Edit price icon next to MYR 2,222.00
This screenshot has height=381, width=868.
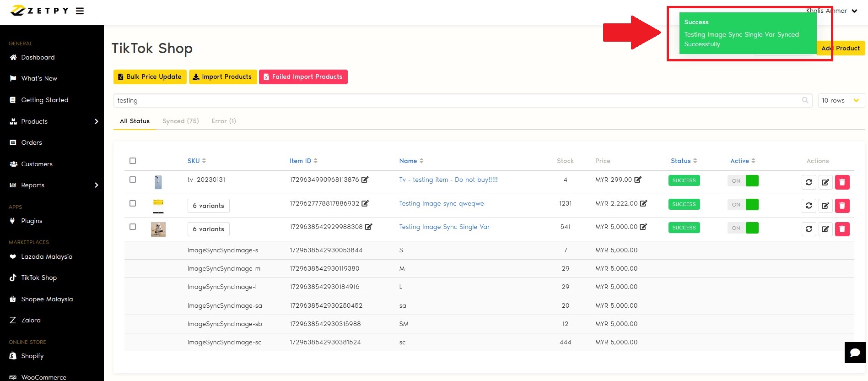[x=643, y=203]
